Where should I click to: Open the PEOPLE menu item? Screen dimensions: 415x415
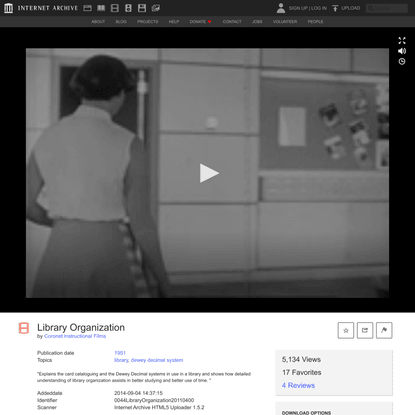(315, 22)
